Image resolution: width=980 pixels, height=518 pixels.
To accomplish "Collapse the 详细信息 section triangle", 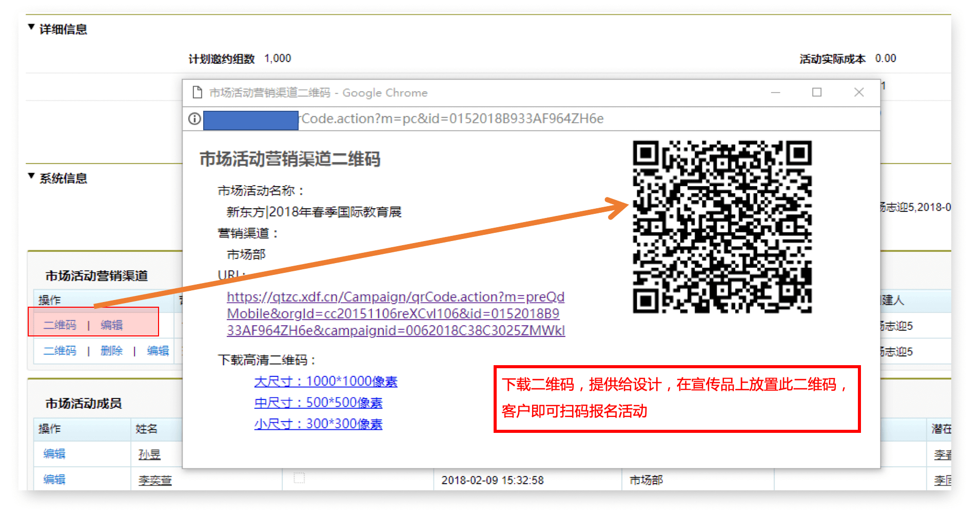I will [x=31, y=27].
